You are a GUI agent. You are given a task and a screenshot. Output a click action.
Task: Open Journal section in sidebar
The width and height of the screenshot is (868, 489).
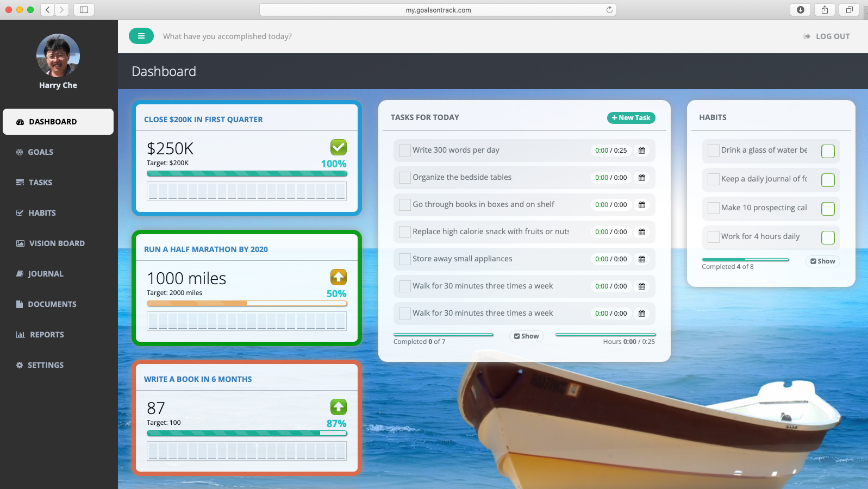(46, 274)
